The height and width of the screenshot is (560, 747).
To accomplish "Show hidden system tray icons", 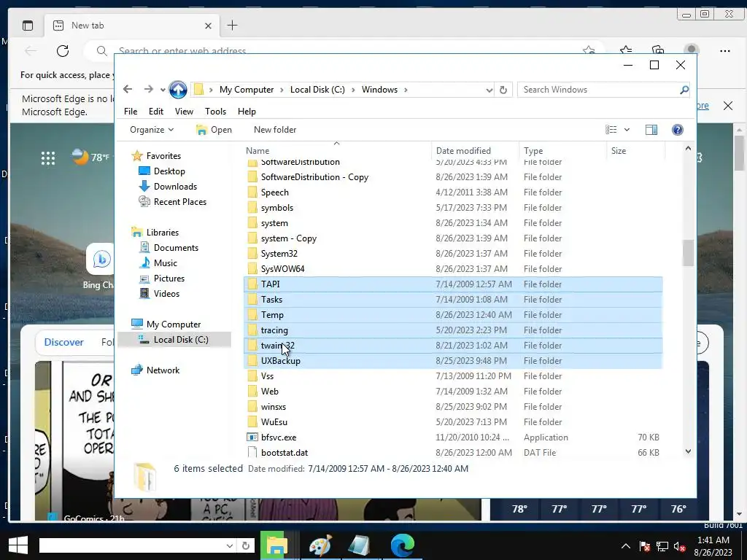I will (625, 546).
